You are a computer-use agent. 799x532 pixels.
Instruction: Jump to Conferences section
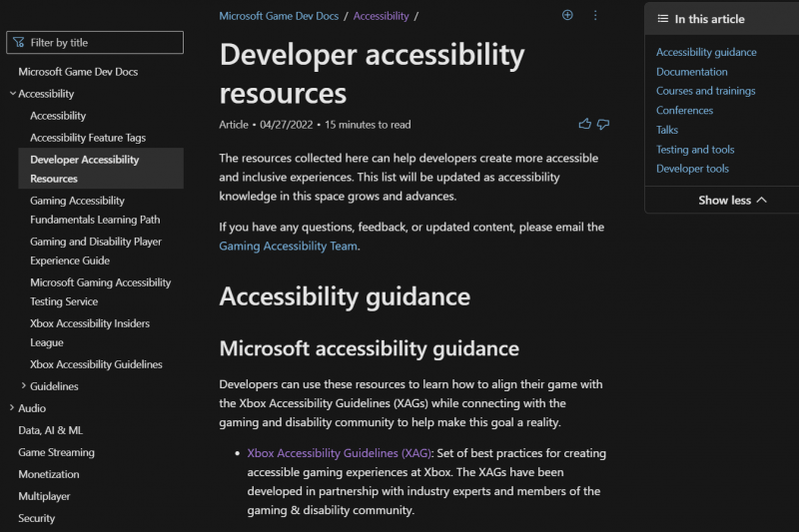[684, 111]
